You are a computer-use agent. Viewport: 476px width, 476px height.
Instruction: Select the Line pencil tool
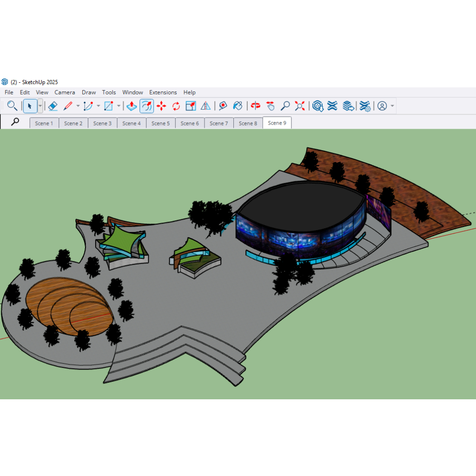pyautogui.click(x=68, y=106)
